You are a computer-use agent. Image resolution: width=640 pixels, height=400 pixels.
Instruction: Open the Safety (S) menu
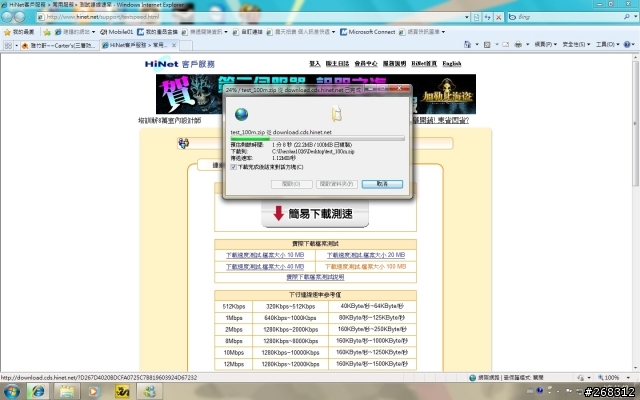tap(576, 44)
